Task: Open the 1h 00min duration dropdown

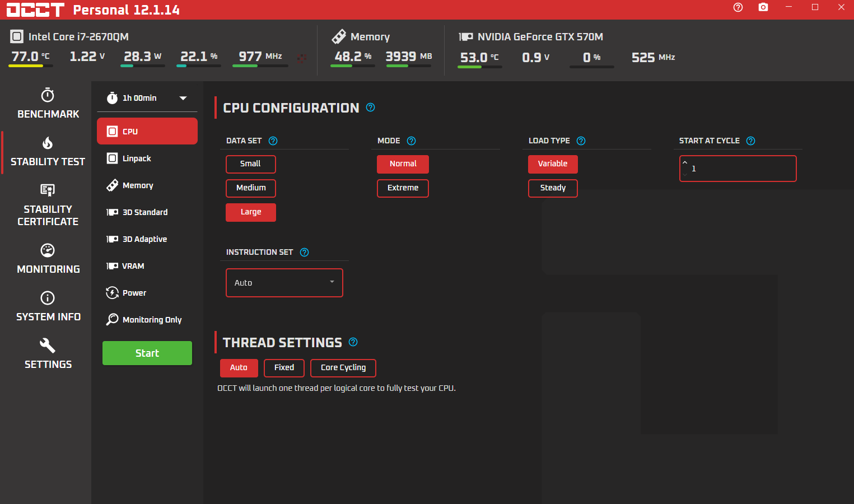Action: 147,98
